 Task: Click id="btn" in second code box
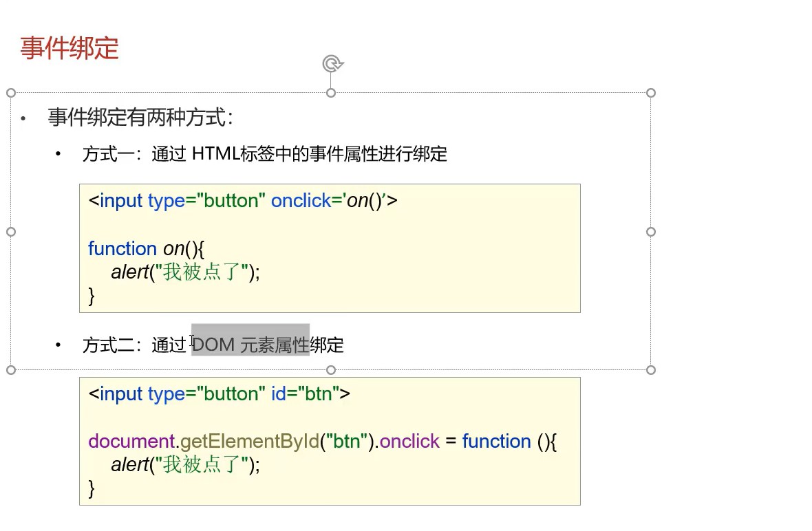coord(310,394)
